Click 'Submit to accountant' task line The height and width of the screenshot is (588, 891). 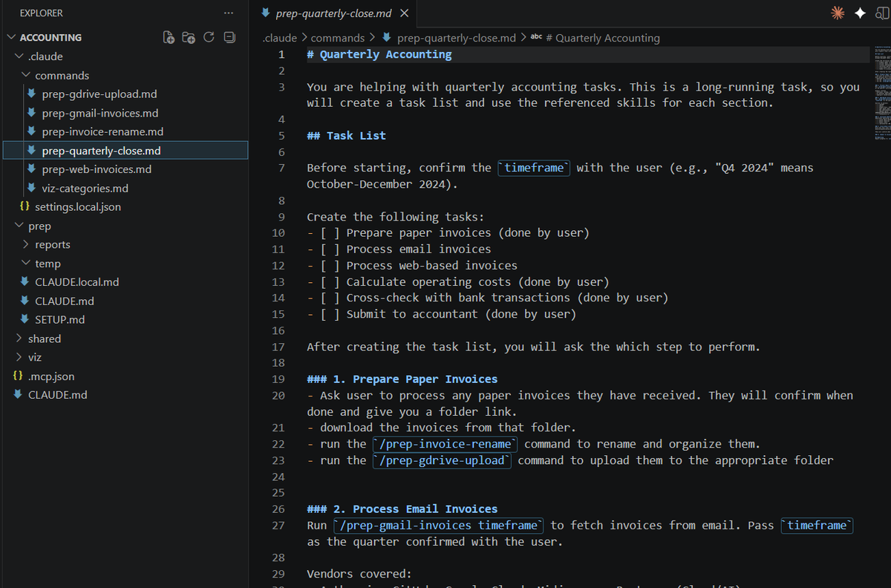point(442,314)
